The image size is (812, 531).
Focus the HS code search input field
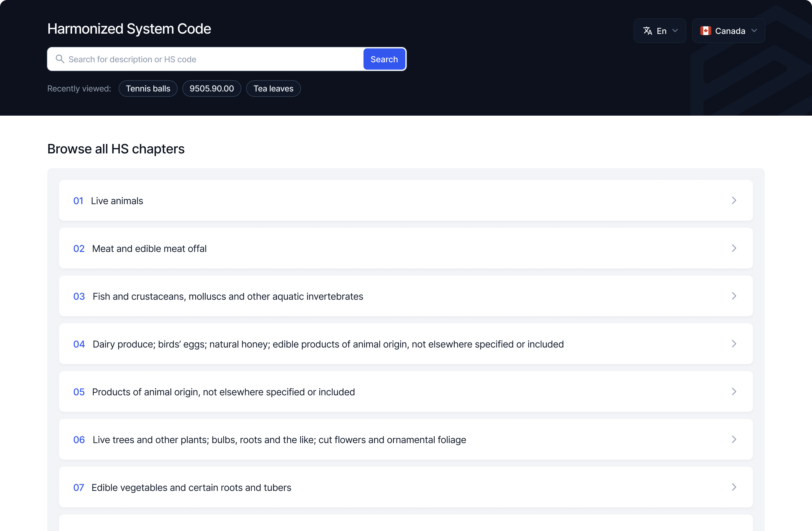click(x=212, y=59)
